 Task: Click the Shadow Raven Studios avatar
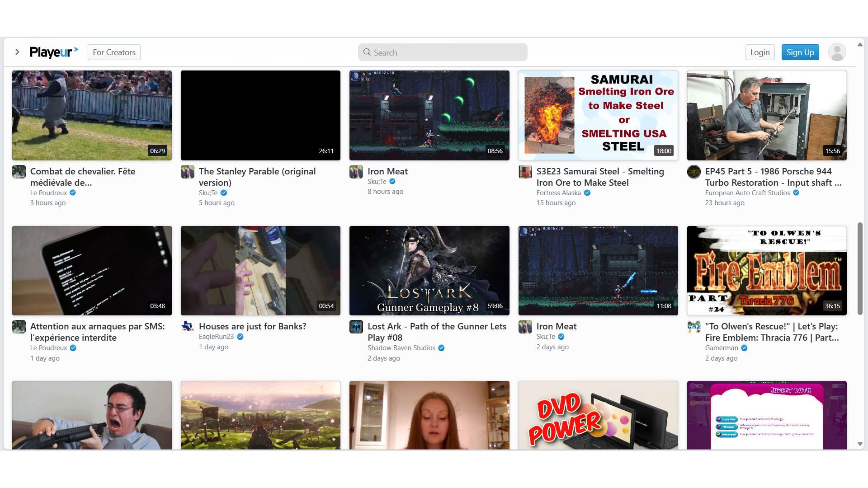pyautogui.click(x=356, y=327)
